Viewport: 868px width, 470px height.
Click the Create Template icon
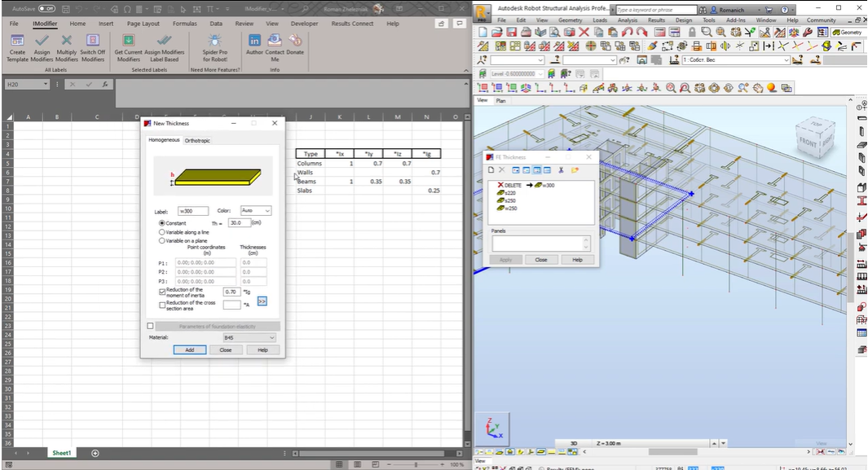[x=17, y=42]
